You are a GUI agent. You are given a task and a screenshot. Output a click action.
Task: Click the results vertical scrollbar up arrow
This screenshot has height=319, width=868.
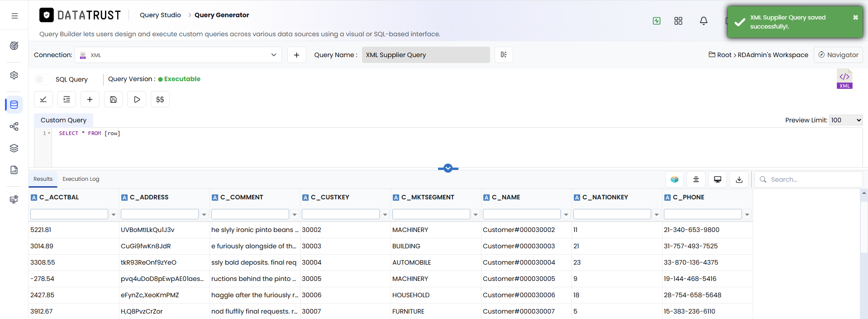[x=864, y=193]
